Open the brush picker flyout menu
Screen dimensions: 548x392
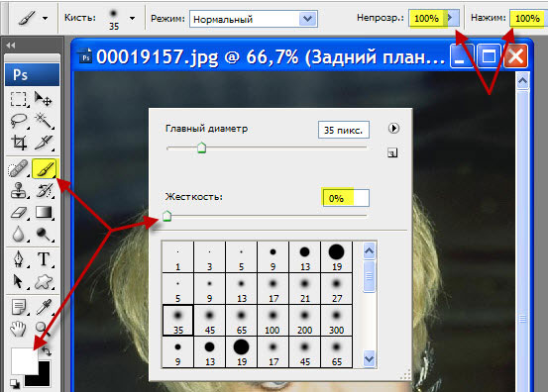(x=393, y=128)
